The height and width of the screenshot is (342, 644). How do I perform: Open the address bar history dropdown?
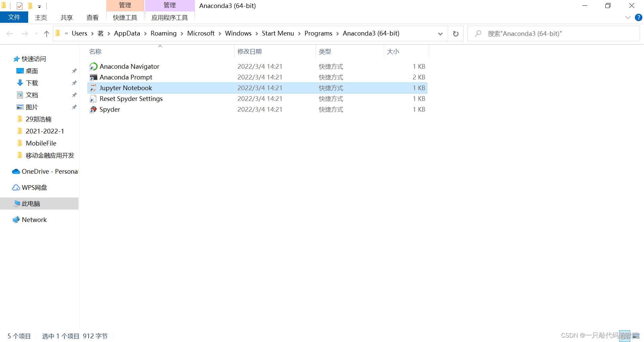[x=440, y=34]
